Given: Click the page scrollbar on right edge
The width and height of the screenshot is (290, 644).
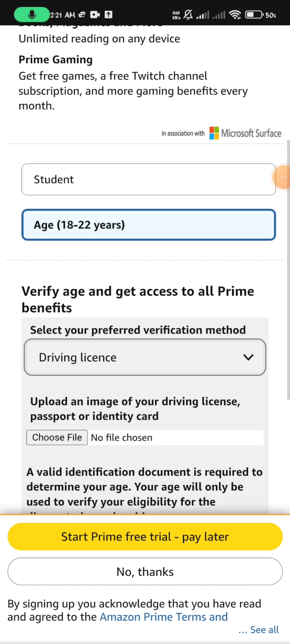Looking at the screenshot, I should tap(288, 268).
